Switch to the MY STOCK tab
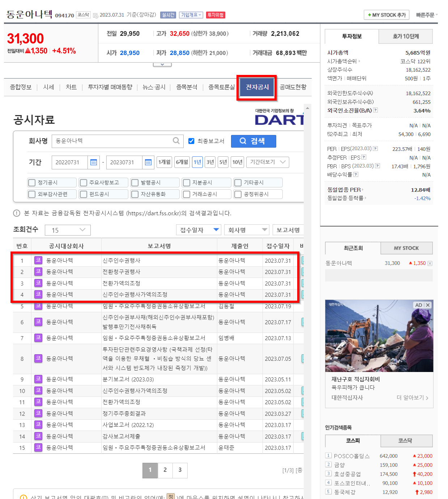 [x=406, y=248]
